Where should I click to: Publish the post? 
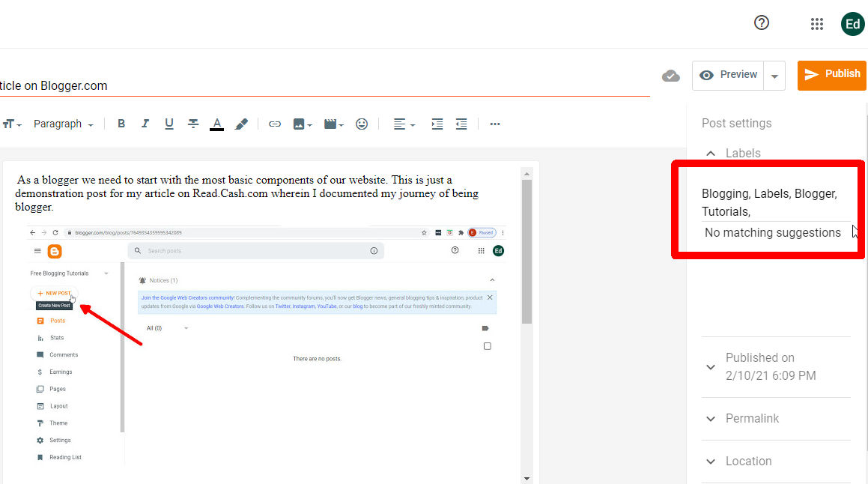tap(831, 75)
